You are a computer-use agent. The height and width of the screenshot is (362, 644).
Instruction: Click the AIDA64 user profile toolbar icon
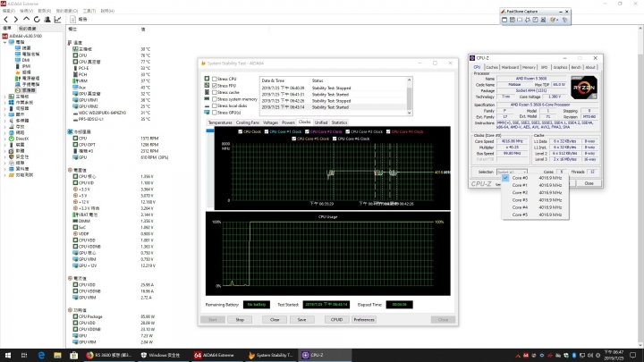tap(47, 20)
